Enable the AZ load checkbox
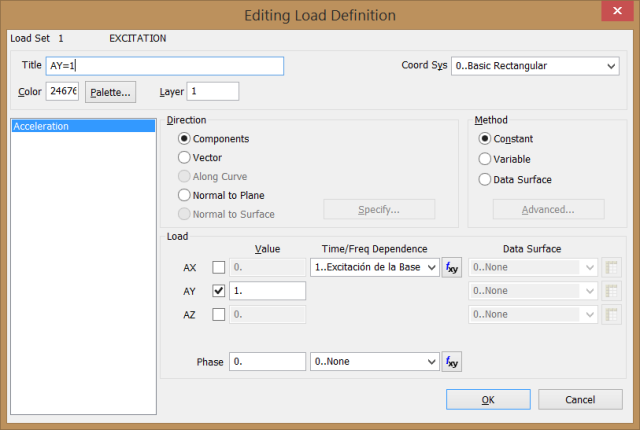 click(x=218, y=315)
